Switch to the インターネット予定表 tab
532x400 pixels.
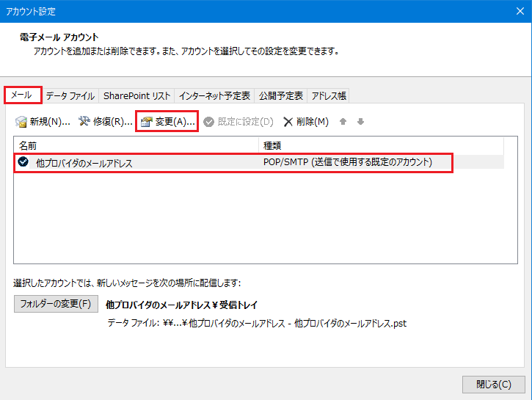click(214, 96)
